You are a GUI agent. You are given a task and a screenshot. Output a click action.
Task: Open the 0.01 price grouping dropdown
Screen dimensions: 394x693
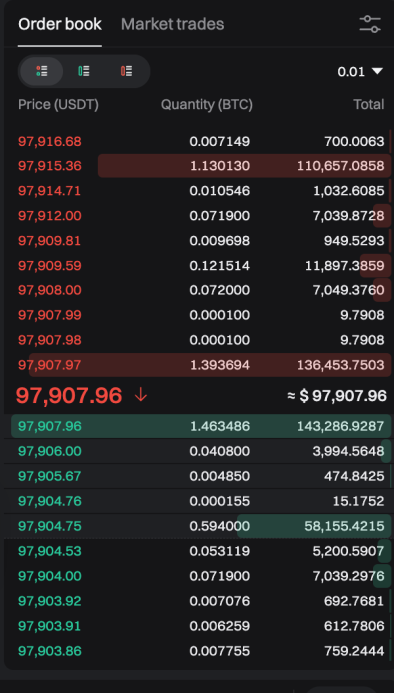coord(360,72)
